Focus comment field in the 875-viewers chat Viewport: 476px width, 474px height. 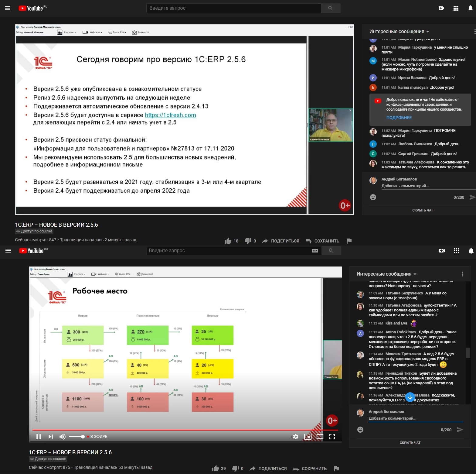pyautogui.click(x=416, y=418)
